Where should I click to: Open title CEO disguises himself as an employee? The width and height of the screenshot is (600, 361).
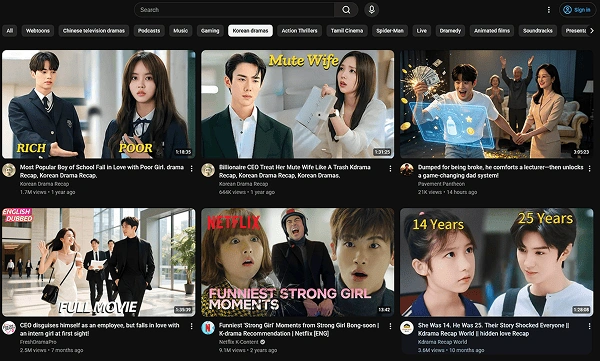99,329
